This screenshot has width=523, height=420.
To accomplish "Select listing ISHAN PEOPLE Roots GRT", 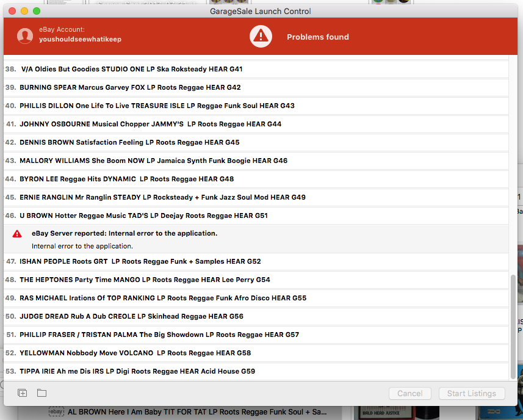I will pos(256,261).
